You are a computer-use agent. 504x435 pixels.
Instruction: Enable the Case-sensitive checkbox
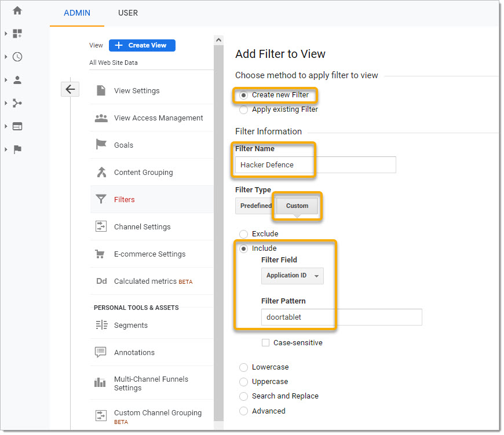pos(265,343)
